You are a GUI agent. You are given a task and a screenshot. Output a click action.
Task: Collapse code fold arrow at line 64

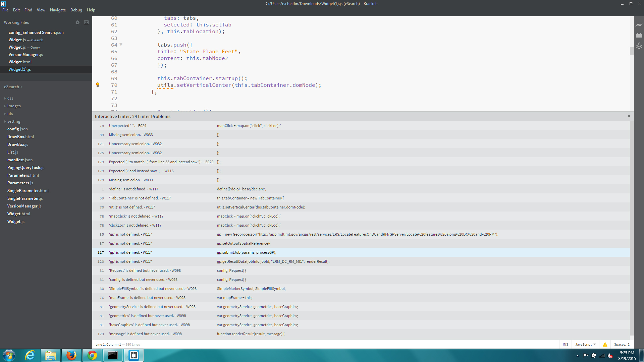tap(121, 45)
